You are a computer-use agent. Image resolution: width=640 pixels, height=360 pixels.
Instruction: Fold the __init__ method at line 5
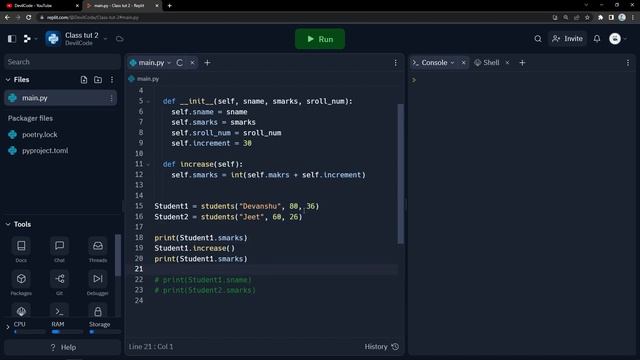[148, 101]
